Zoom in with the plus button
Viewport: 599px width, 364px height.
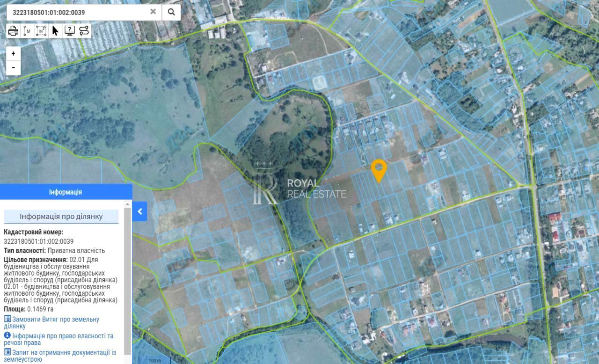pos(13,53)
